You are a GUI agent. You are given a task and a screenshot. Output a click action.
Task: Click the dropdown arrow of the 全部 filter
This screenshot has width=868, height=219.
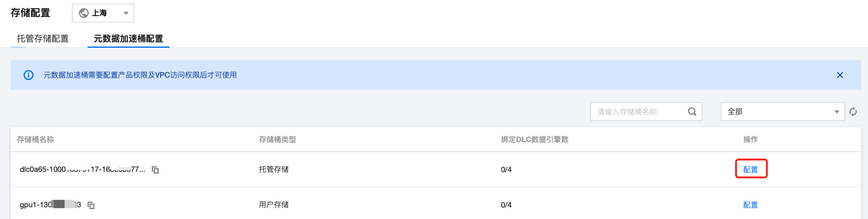click(x=837, y=112)
